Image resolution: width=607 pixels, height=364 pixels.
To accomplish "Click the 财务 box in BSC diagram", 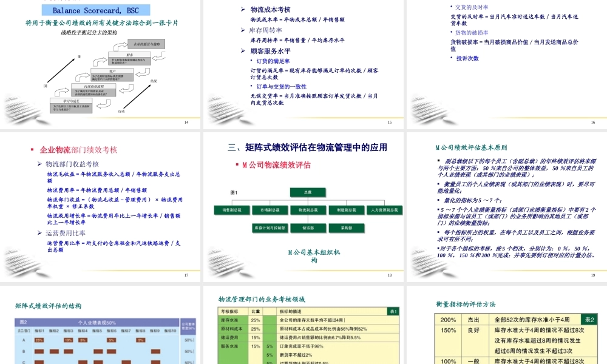I will click(130, 59).
